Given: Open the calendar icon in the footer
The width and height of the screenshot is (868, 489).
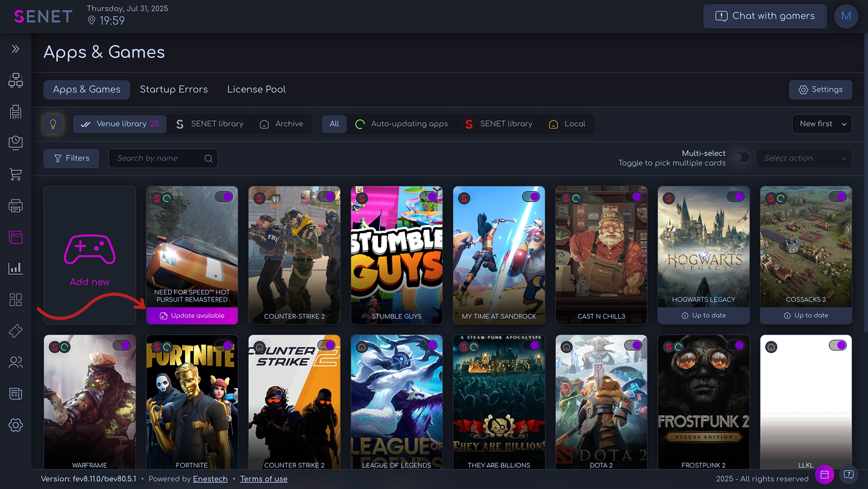Looking at the screenshot, I should pos(825,475).
